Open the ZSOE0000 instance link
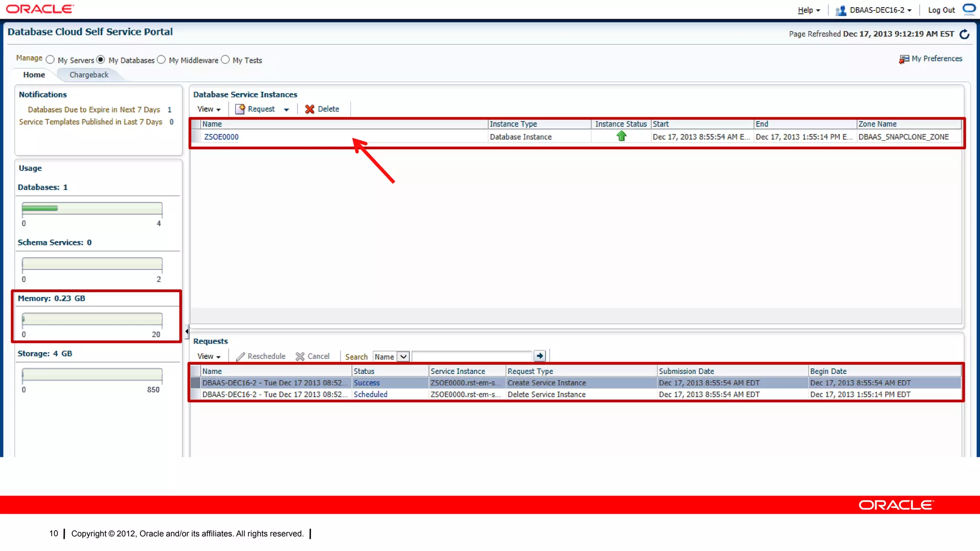Screen dimensions: 980x551 (221, 137)
